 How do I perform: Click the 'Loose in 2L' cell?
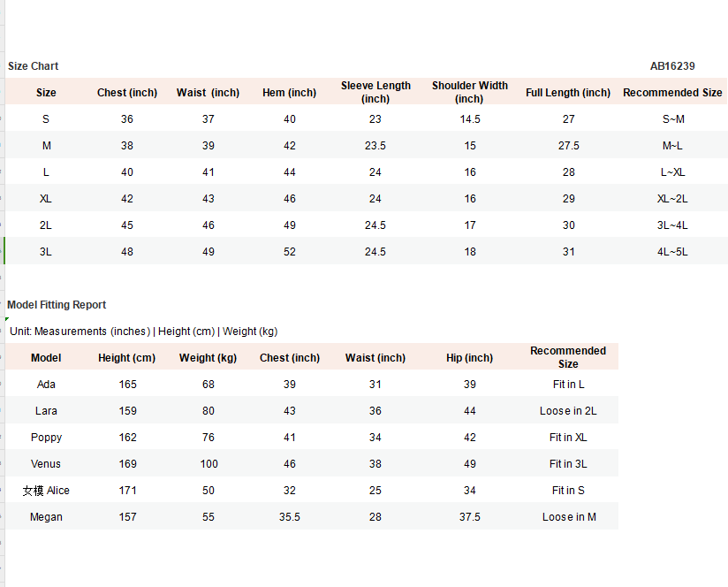568,411
